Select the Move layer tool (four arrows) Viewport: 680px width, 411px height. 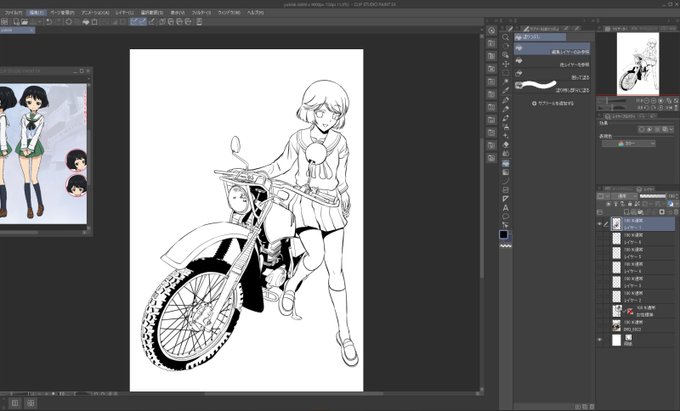click(x=505, y=64)
